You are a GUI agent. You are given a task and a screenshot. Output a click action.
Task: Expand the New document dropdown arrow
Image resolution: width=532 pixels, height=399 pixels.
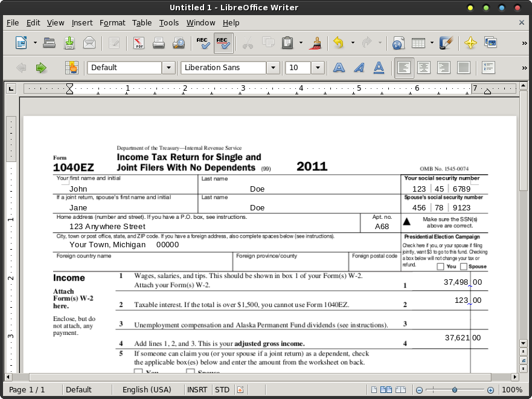(35, 43)
